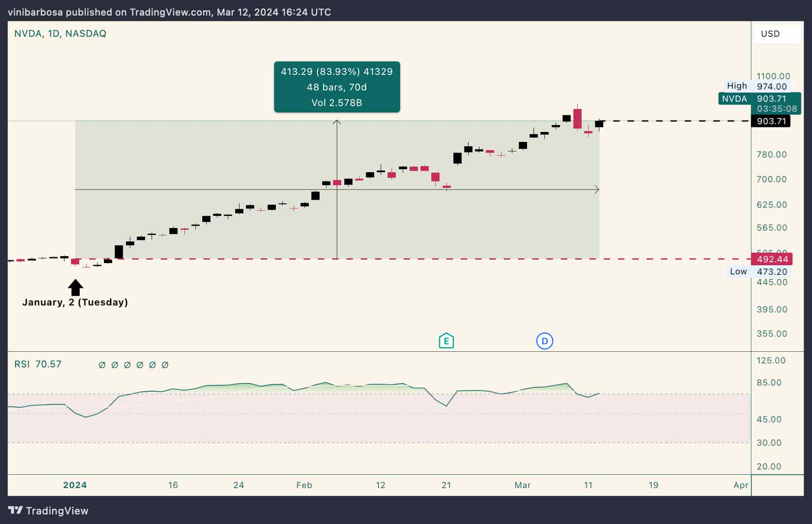
Task: Toggle the third Ø visibility icon beside RSI
Action: (x=127, y=364)
